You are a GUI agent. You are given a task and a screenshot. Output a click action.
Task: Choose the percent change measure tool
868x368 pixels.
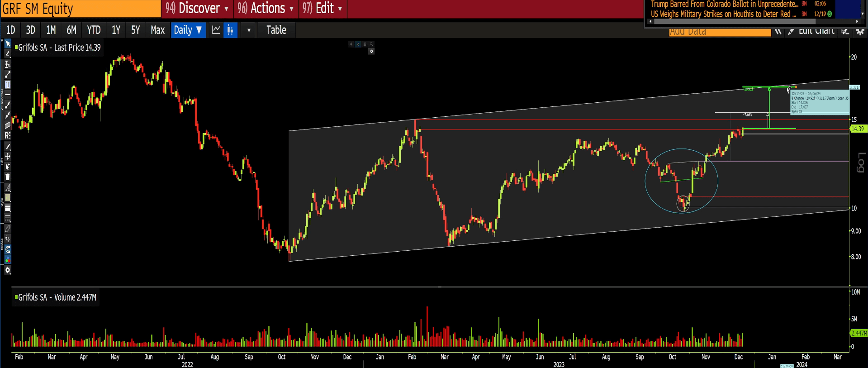tap(8, 64)
